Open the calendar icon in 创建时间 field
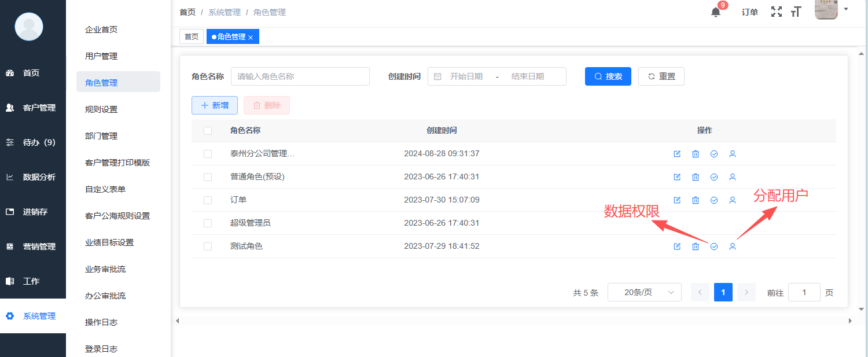The height and width of the screenshot is (357, 868). (437, 76)
